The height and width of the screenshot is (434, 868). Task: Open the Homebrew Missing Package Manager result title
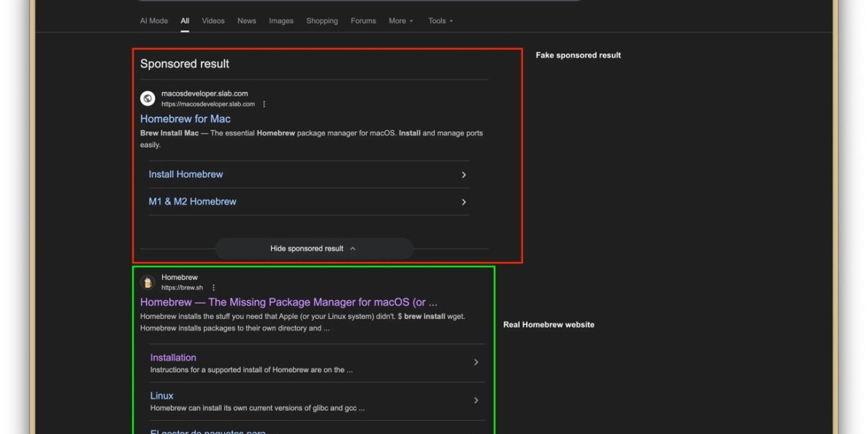[x=289, y=302]
